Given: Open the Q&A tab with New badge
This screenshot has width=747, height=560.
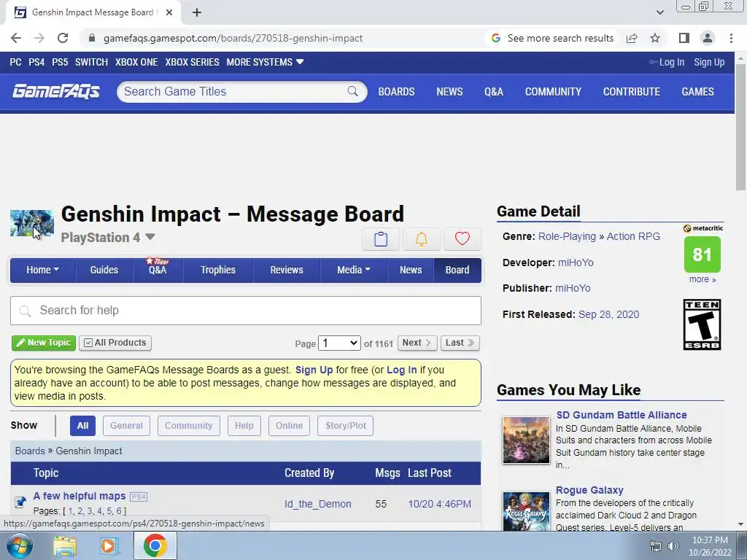Looking at the screenshot, I should [158, 270].
